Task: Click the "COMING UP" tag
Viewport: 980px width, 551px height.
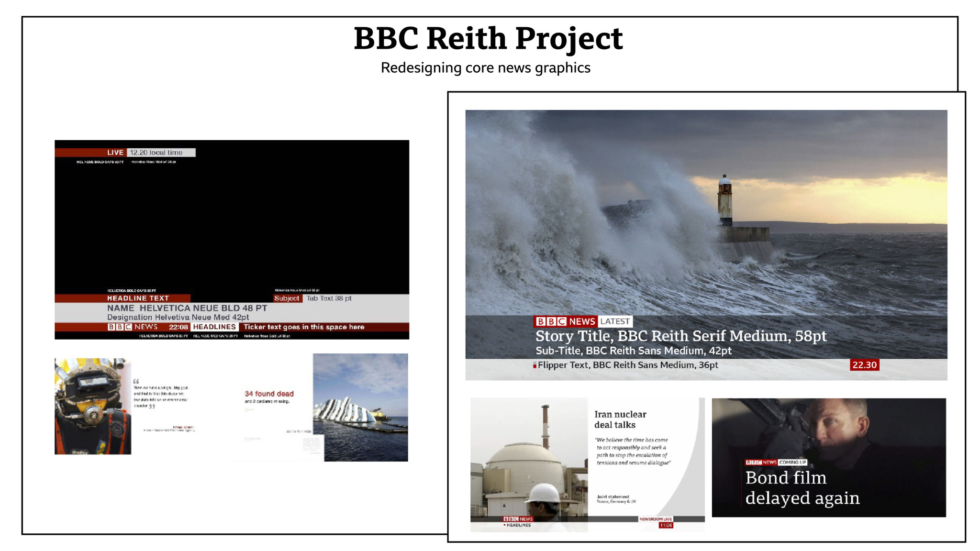Action: click(x=792, y=463)
